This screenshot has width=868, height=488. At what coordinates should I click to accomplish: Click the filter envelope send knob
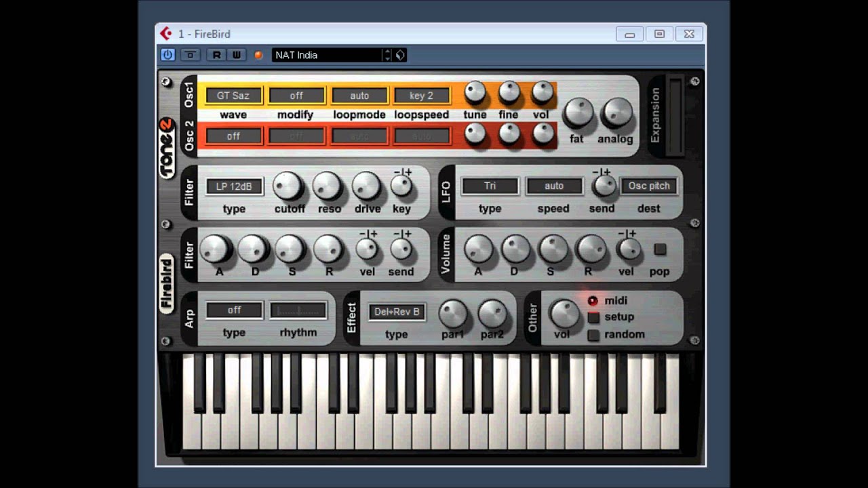coord(401,250)
